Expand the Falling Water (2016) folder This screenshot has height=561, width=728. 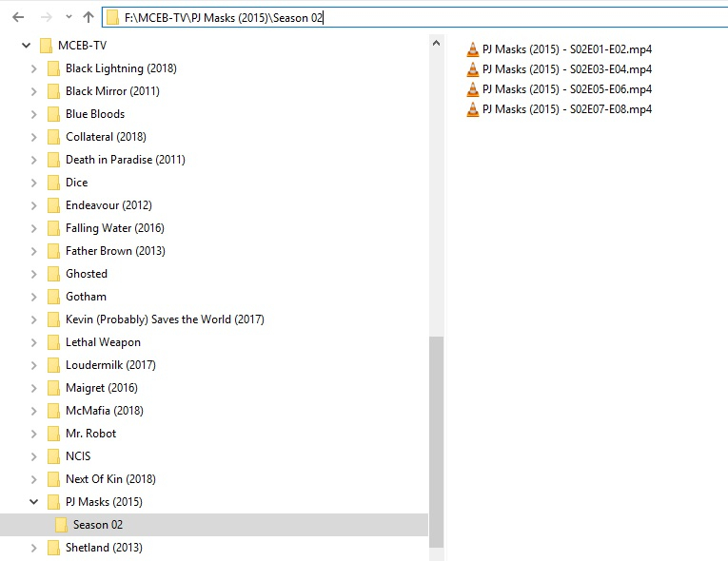pyautogui.click(x=34, y=228)
